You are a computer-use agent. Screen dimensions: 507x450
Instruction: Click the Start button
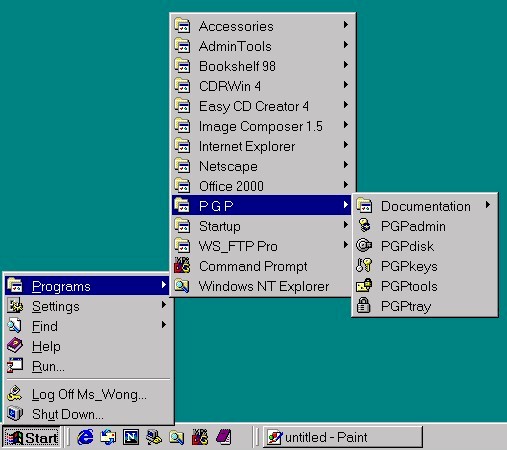tap(32, 437)
